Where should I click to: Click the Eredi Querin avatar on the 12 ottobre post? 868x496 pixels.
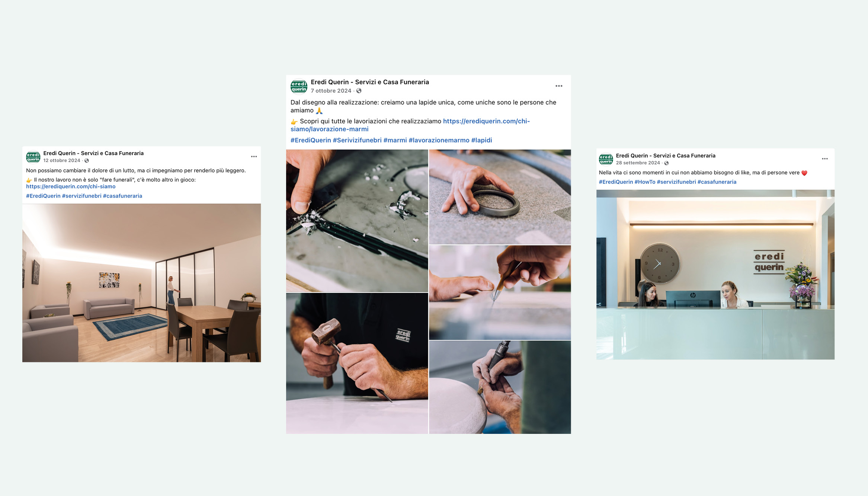[33, 157]
